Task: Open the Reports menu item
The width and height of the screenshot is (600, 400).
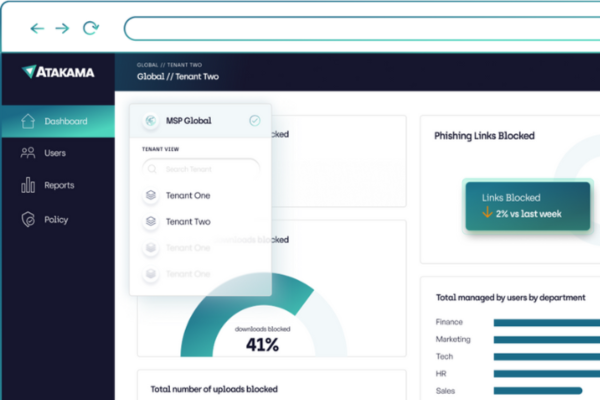Action: coord(58,186)
